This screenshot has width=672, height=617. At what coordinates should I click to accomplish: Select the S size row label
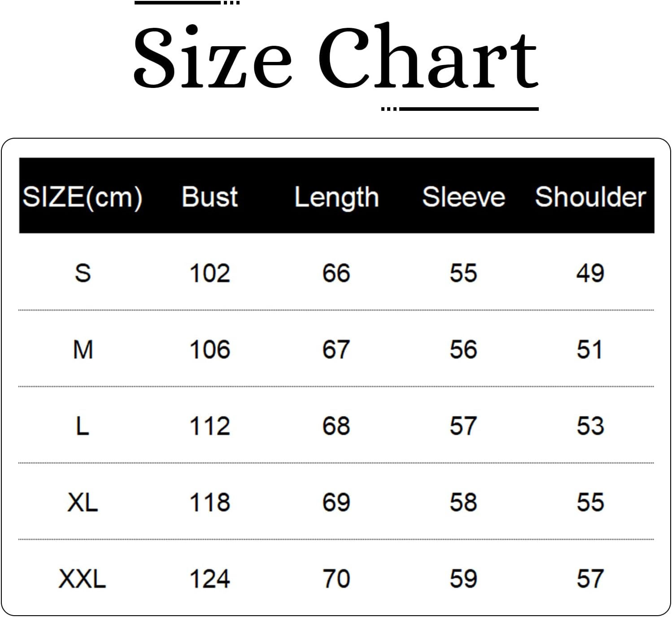coord(83,273)
